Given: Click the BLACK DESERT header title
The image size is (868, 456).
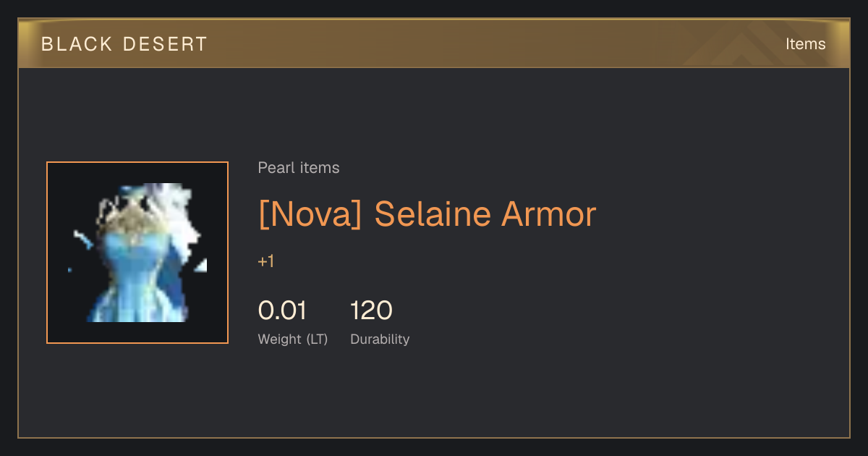Looking at the screenshot, I should [124, 44].
